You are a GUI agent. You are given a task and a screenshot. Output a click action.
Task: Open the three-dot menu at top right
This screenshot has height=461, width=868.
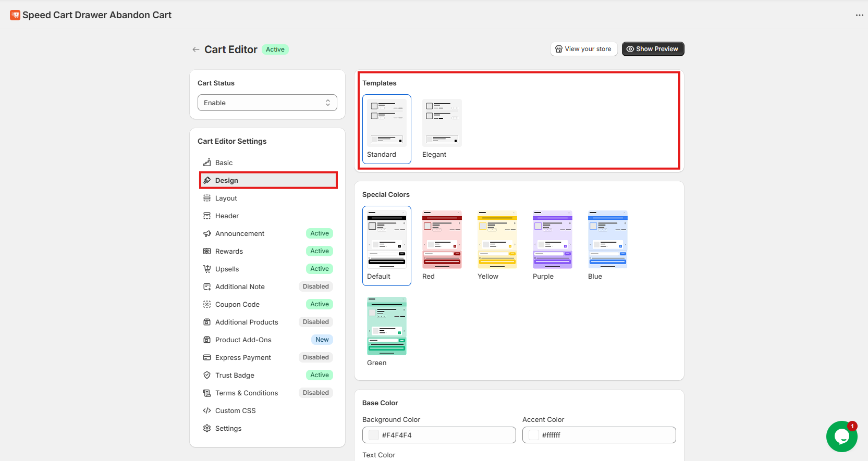coord(859,15)
